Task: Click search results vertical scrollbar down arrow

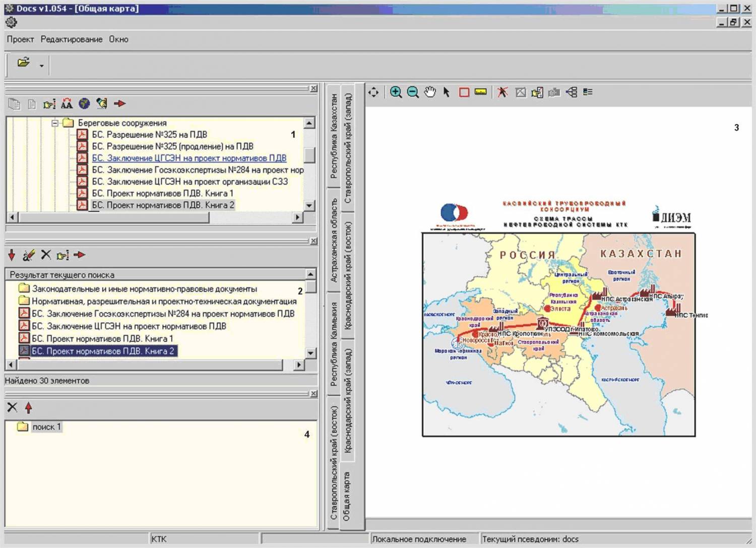Action: pyautogui.click(x=311, y=353)
